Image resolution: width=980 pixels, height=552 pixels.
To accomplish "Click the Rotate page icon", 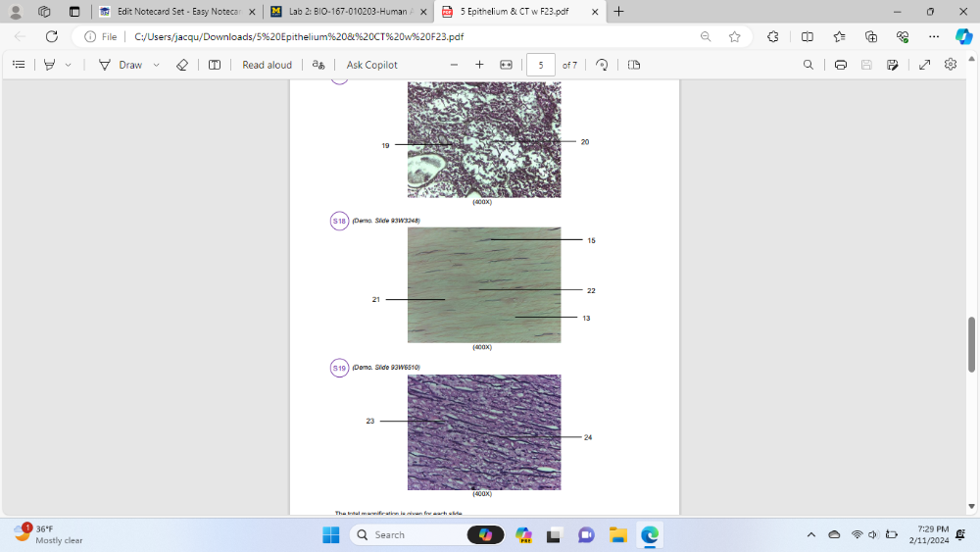I will tap(602, 65).
